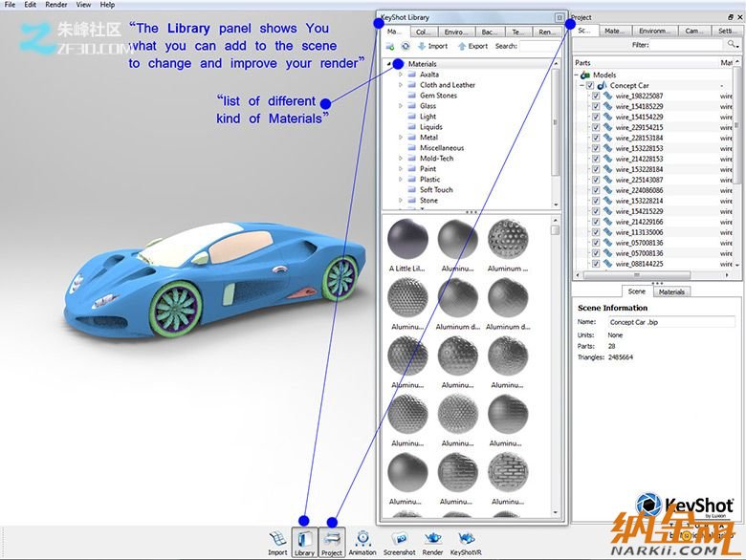Switch to the Materials tab under scene tree
746x560 pixels.
tap(671, 291)
